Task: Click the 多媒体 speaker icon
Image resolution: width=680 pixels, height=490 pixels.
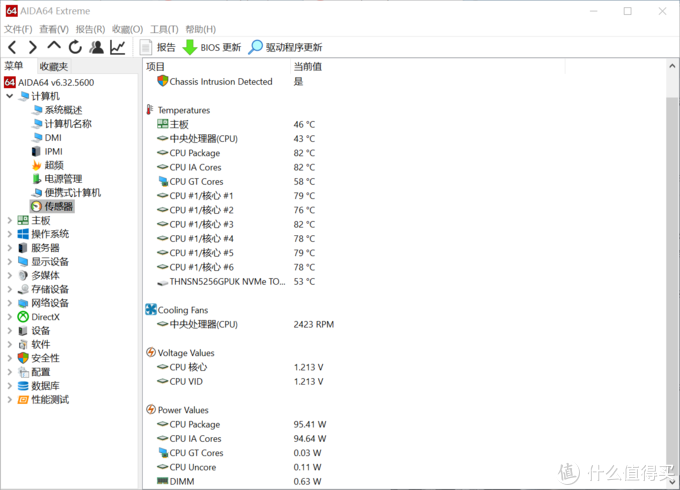Action: (23, 275)
